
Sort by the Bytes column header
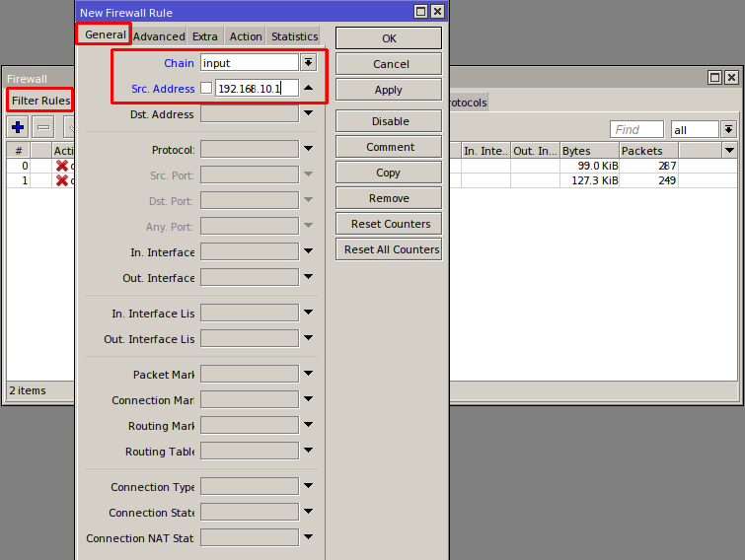point(589,151)
